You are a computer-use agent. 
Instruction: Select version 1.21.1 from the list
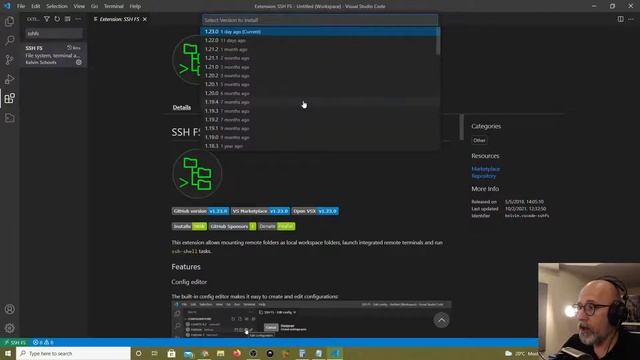pyautogui.click(x=320, y=58)
